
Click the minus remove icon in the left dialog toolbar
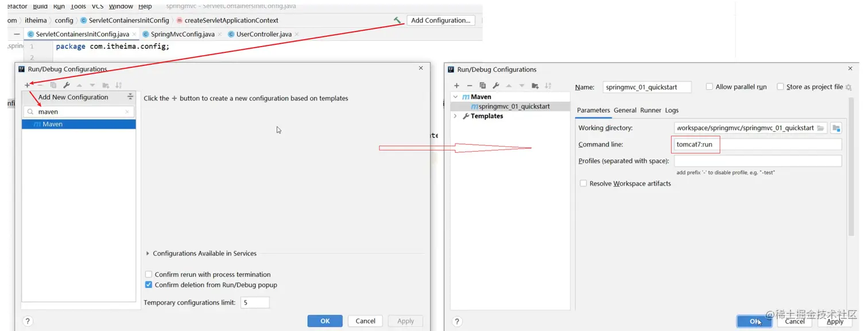coord(40,85)
